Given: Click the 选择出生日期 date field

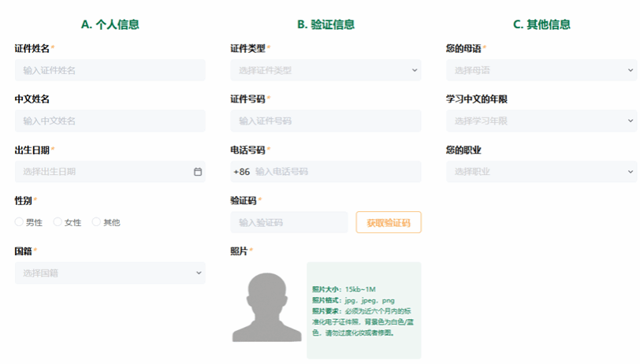Looking at the screenshot, I should click(102, 172).
